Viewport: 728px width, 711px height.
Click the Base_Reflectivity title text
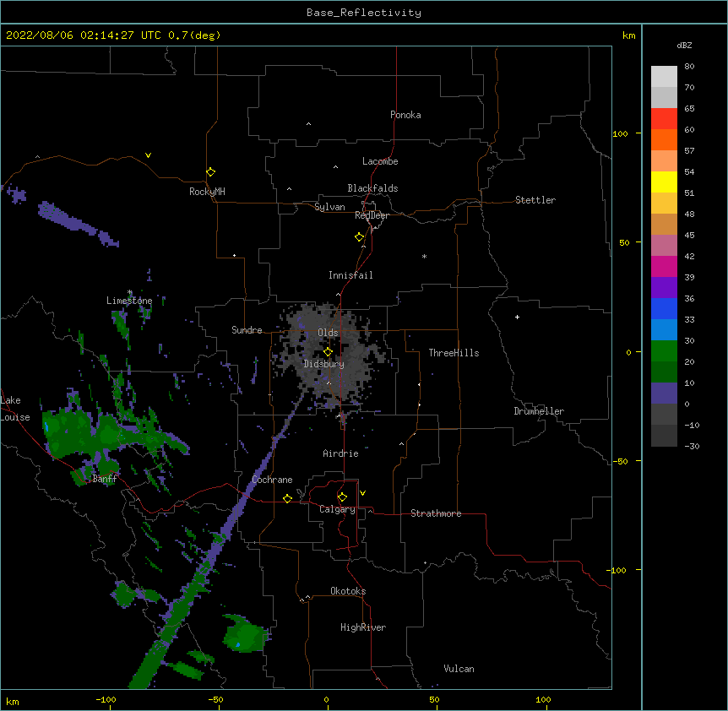coord(364,13)
